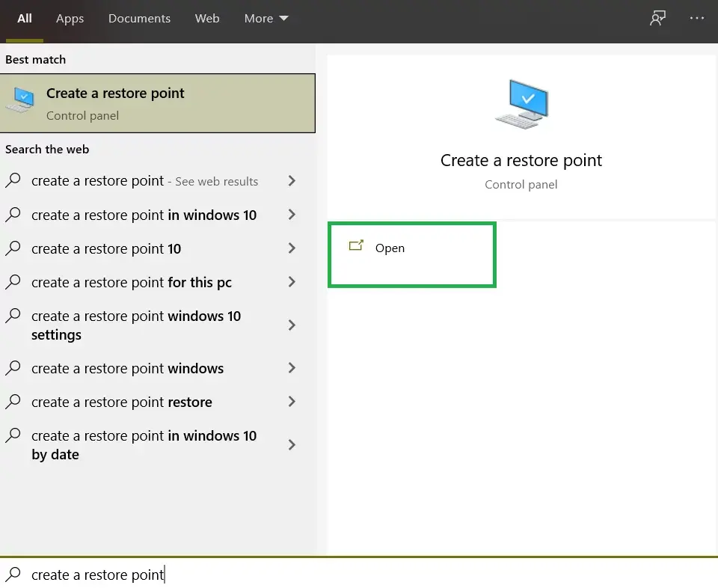Expand arrow next to 'restore point 10' suggestion

[x=292, y=248]
